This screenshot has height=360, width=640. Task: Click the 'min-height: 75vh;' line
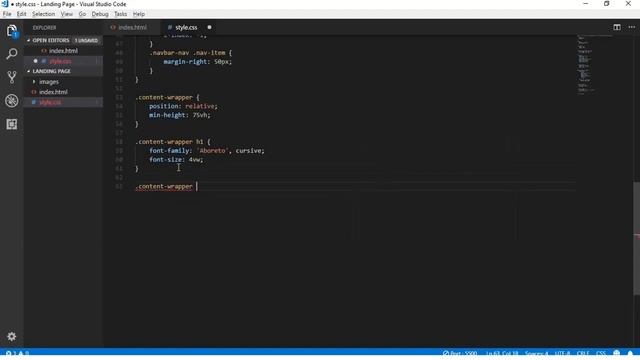[x=180, y=115]
